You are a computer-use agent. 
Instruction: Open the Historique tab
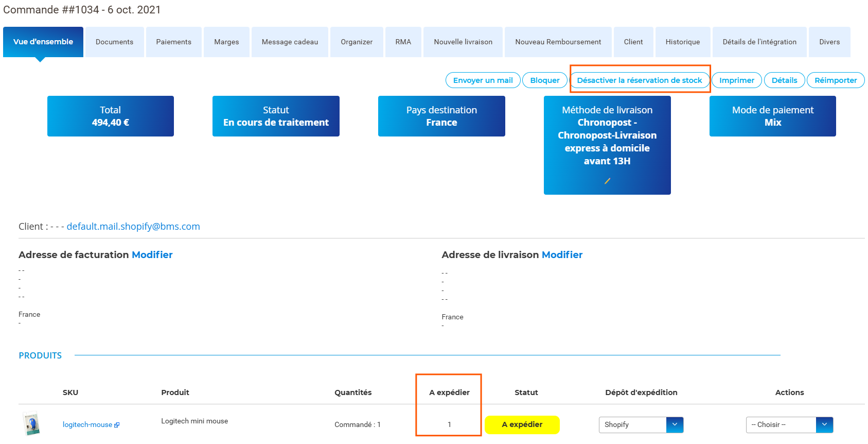[x=682, y=42]
